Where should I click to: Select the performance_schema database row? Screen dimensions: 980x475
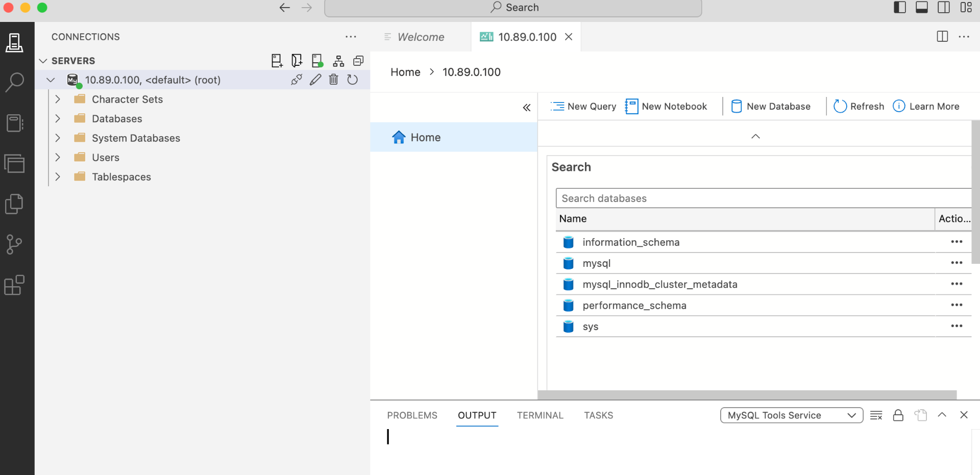[x=763, y=305]
